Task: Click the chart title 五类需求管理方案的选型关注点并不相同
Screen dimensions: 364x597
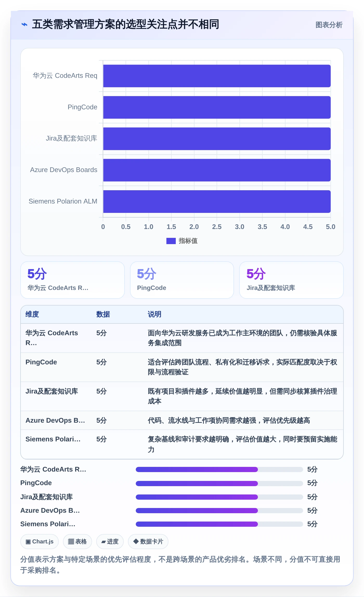Action: click(126, 24)
